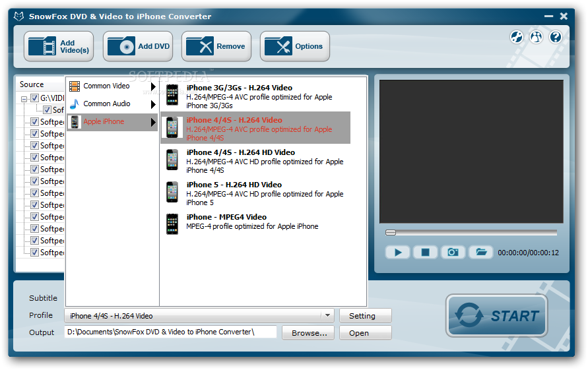588x370 pixels.
Task: Uncheck the Sof child item checkbox
Action: click(48, 110)
